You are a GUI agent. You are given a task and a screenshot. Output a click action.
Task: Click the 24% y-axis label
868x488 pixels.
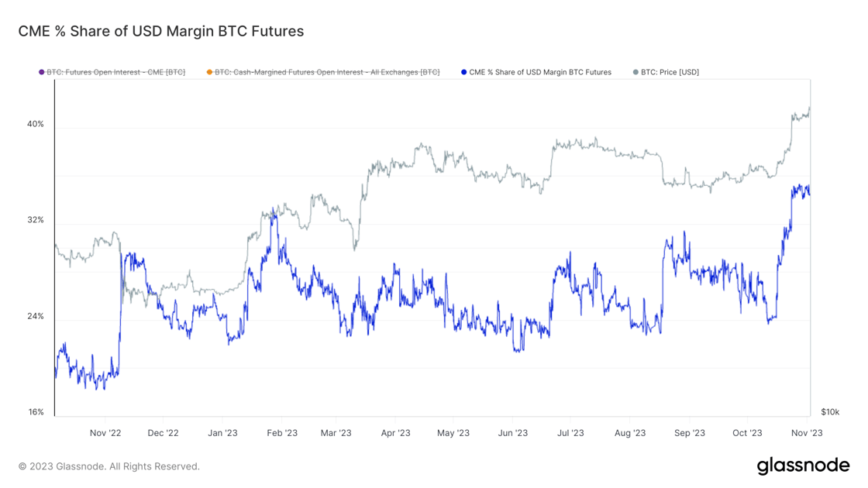[x=36, y=316]
